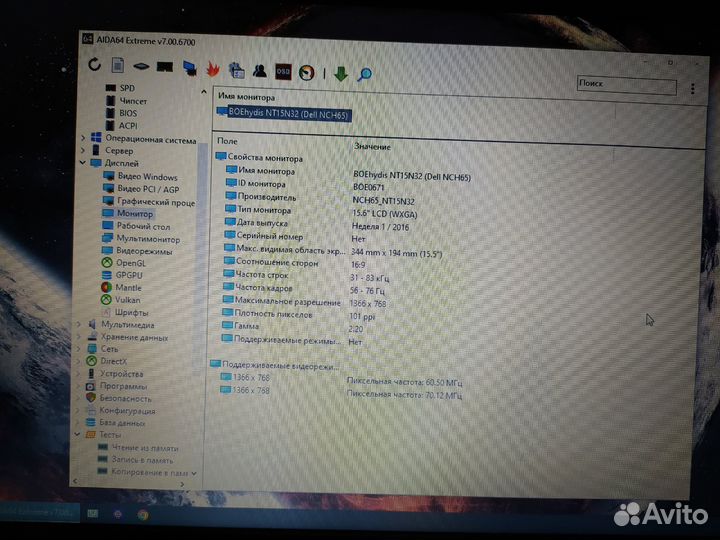Focus the Поиск search field

[626, 85]
